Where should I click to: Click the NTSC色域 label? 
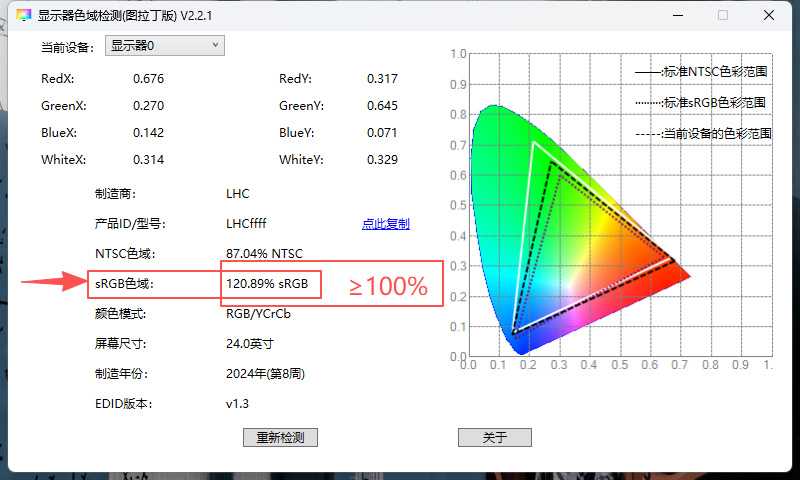tap(125, 254)
